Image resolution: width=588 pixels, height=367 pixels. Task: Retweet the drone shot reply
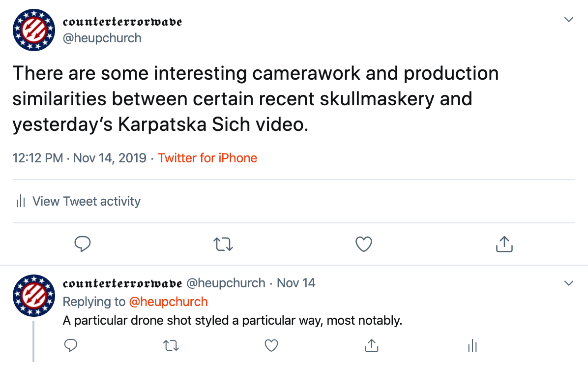coord(171,346)
